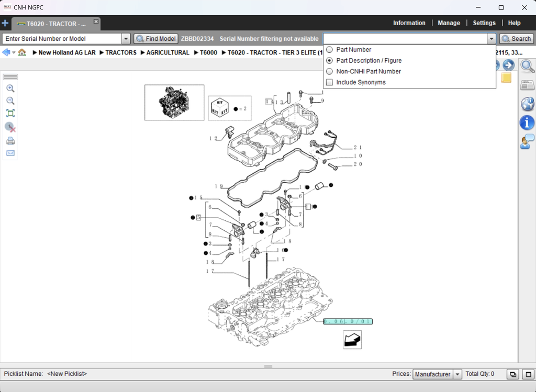Print the diagram
536x392 pixels.
pyautogui.click(x=10, y=141)
